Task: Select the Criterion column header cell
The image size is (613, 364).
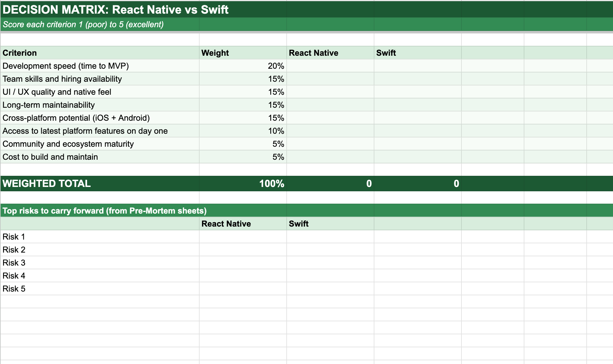Action: pos(100,53)
